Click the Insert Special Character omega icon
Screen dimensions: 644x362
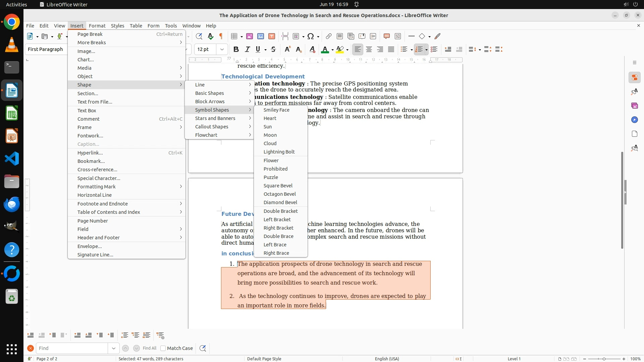[311, 37]
